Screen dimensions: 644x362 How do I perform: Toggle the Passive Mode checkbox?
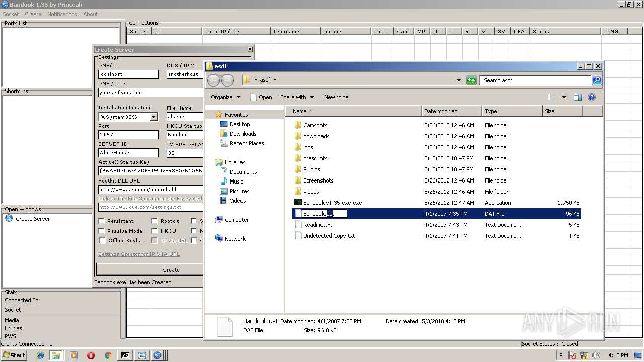(x=102, y=231)
